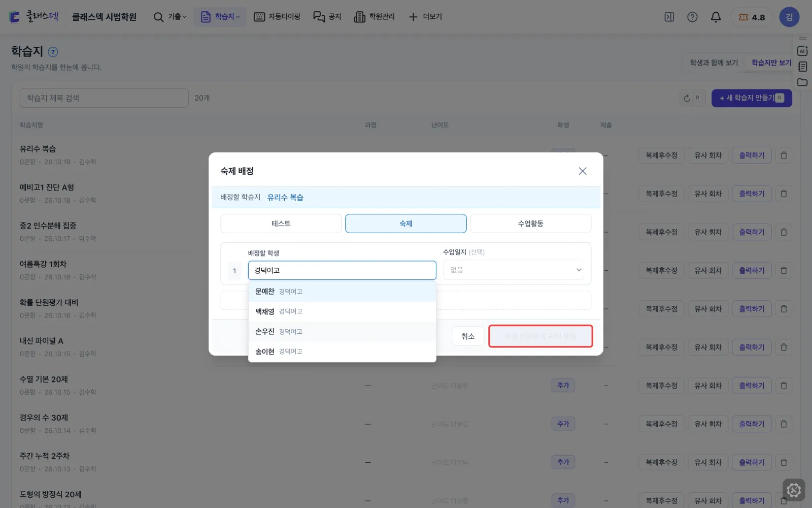Image resolution: width=812 pixels, height=508 pixels.
Task: Click the 숙제 배정 submit button
Action: pos(540,336)
